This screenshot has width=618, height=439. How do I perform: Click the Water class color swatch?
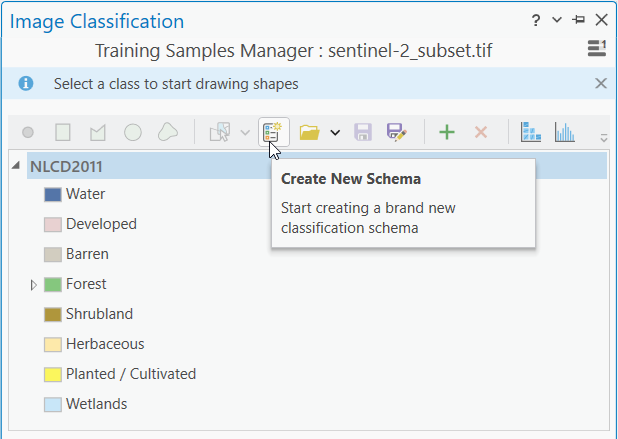point(53,194)
